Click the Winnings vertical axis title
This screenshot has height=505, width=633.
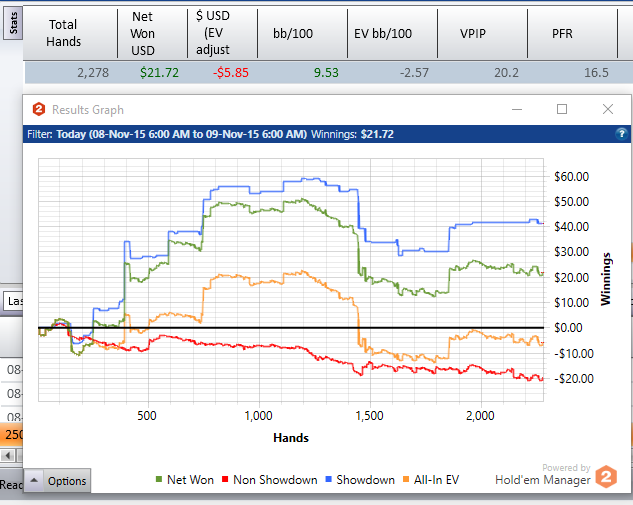tap(606, 279)
